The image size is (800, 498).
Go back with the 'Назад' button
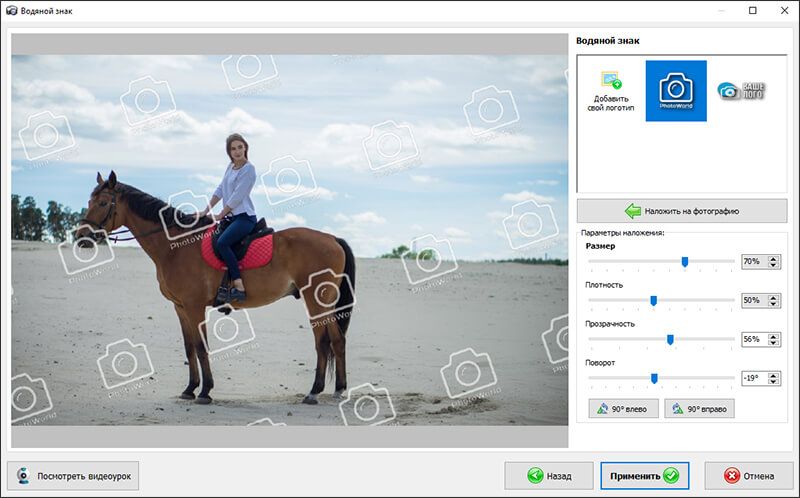549,476
